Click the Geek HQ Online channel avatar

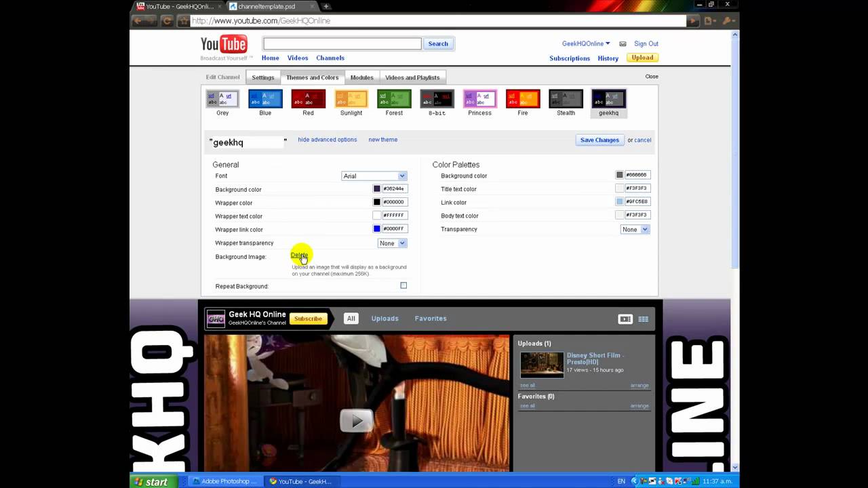[216, 319]
